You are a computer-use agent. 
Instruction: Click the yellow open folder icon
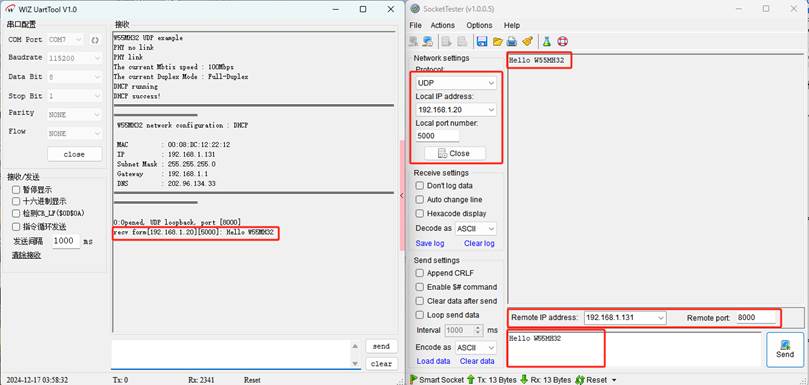(497, 41)
